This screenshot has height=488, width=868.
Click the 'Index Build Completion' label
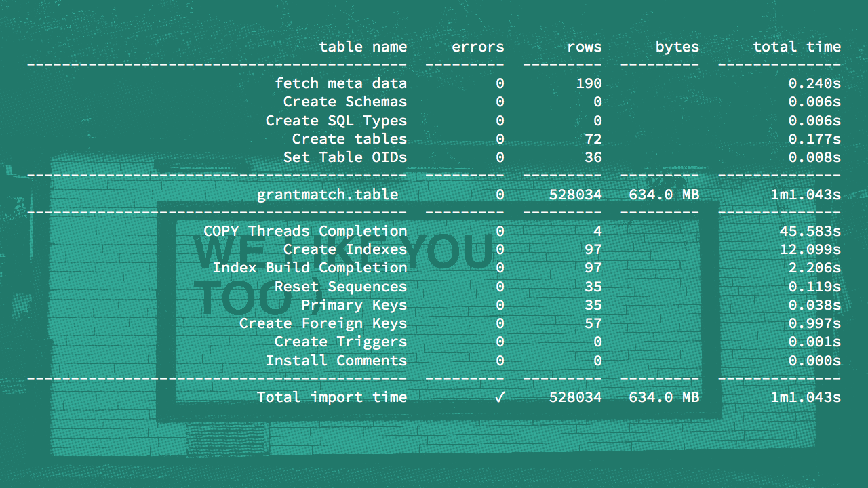coord(309,268)
